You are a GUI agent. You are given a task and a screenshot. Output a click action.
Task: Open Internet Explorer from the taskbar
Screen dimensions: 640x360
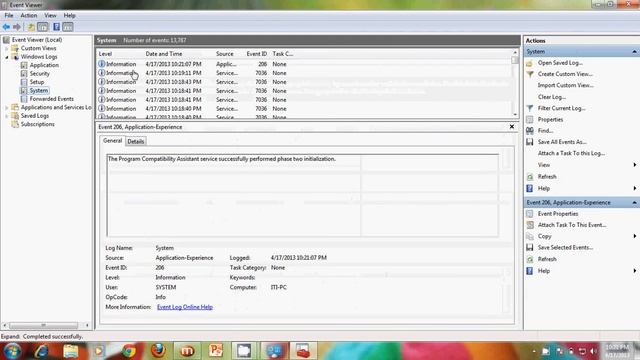[41, 351]
